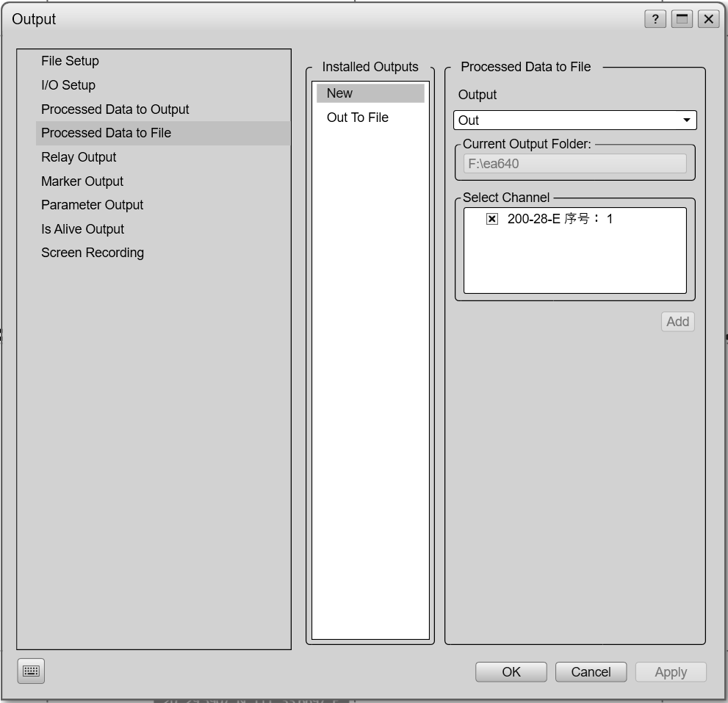Select Out To File installed output

[x=358, y=118]
